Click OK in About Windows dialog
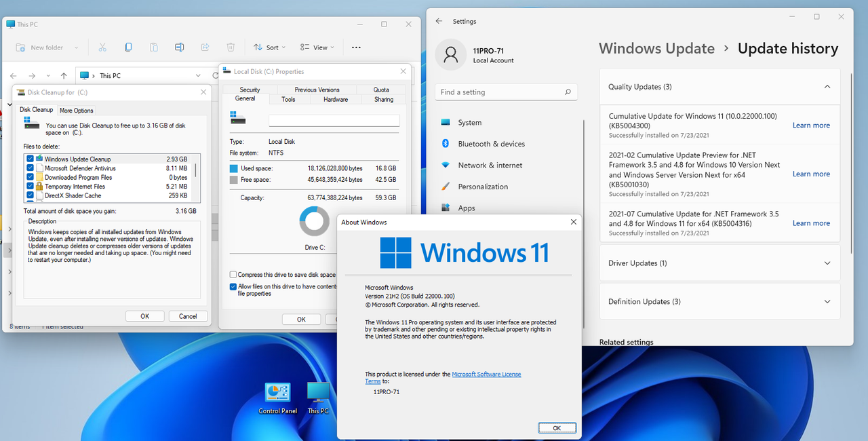 coord(557,428)
